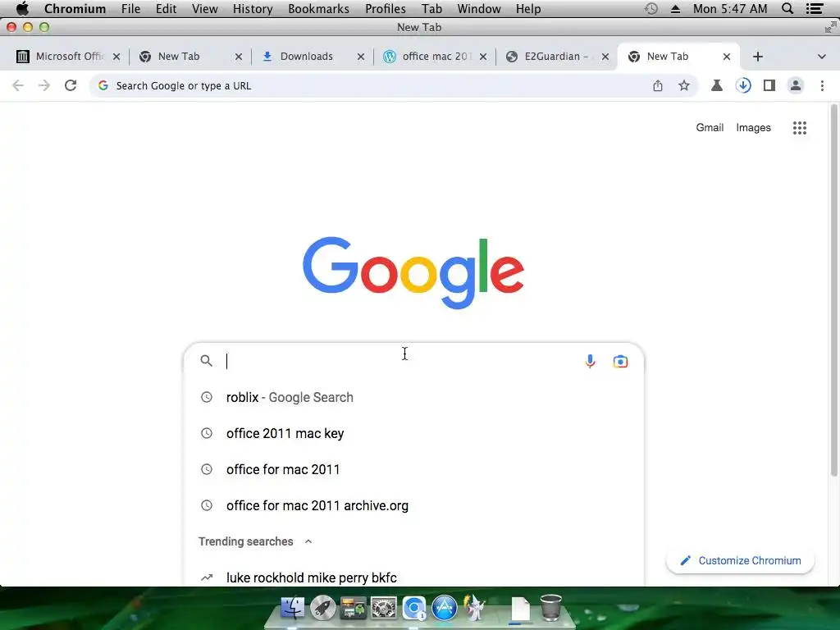
Task: Open the Tab menu
Action: click(431, 8)
